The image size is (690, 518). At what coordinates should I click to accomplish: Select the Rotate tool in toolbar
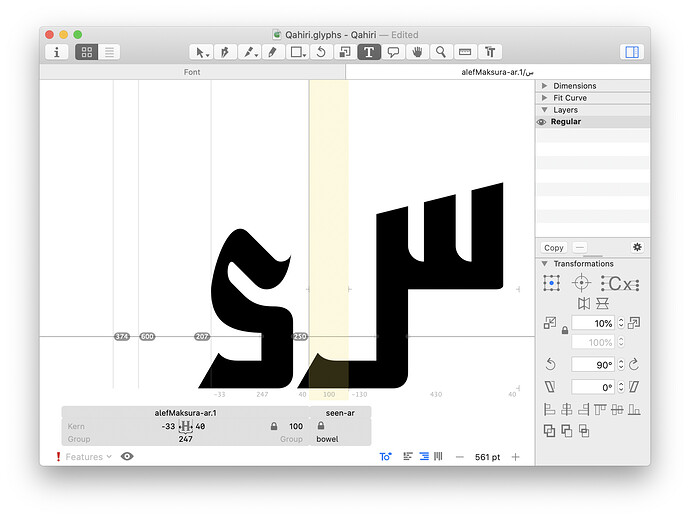point(321,52)
